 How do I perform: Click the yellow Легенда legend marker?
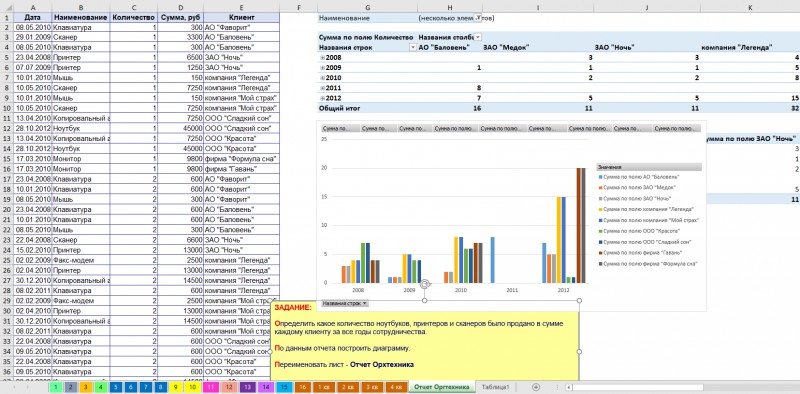[x=600, y=209]
